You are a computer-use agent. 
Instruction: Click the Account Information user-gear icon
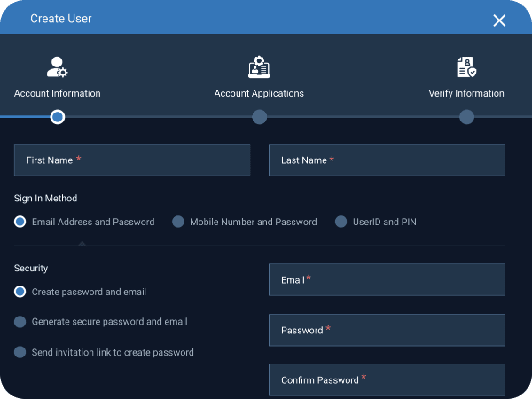[57, 66]
